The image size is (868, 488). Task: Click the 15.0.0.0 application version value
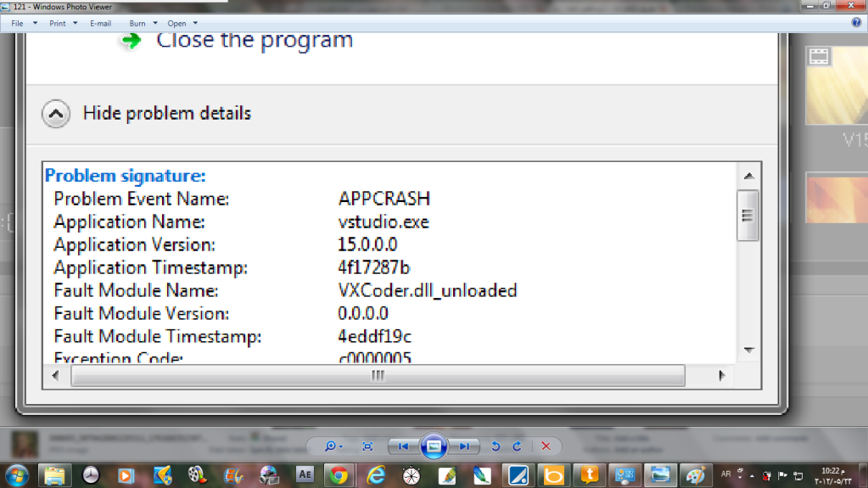[367, 244]
